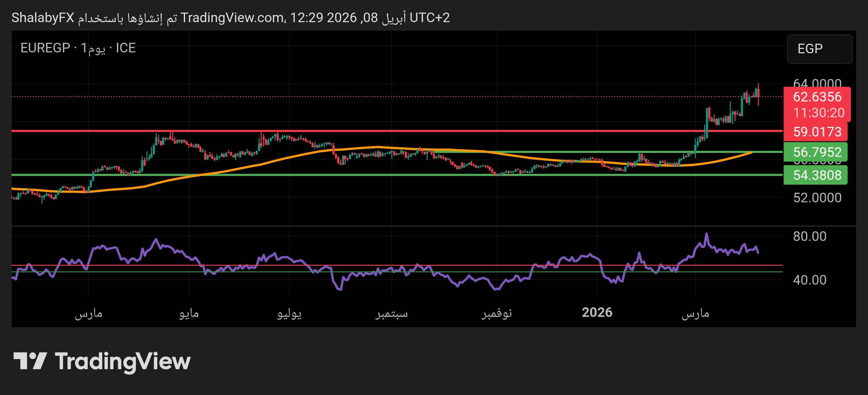Click the 52.0000 price axis label
The image size is (868, 395).
817,198
